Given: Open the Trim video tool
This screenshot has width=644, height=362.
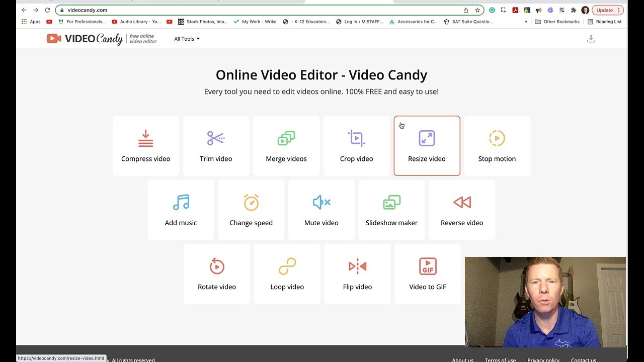Looking at the screenshot, I should 216,146.
